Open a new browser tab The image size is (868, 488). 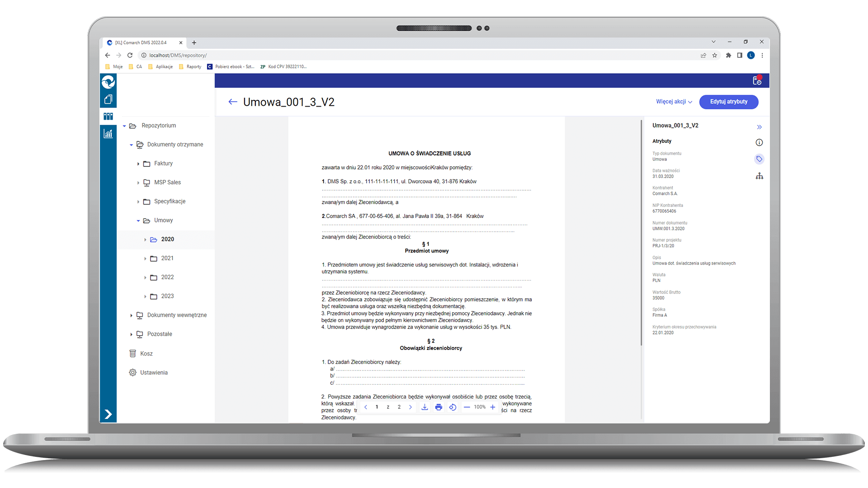(x=194, y=42)
